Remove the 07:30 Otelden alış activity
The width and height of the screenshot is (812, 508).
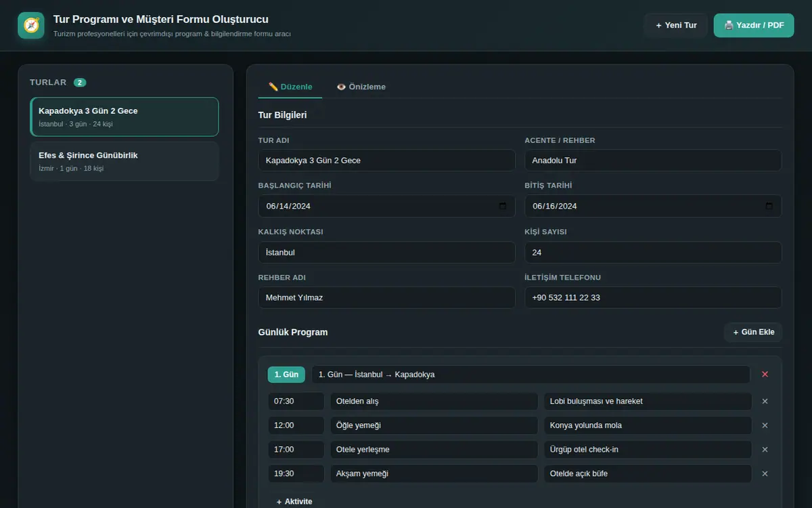coord(765,401)
